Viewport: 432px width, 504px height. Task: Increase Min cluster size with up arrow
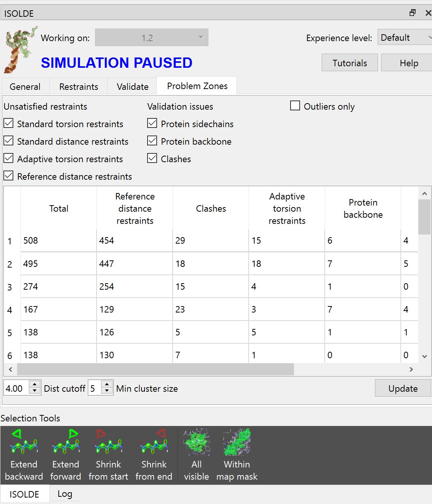[107, 384]
